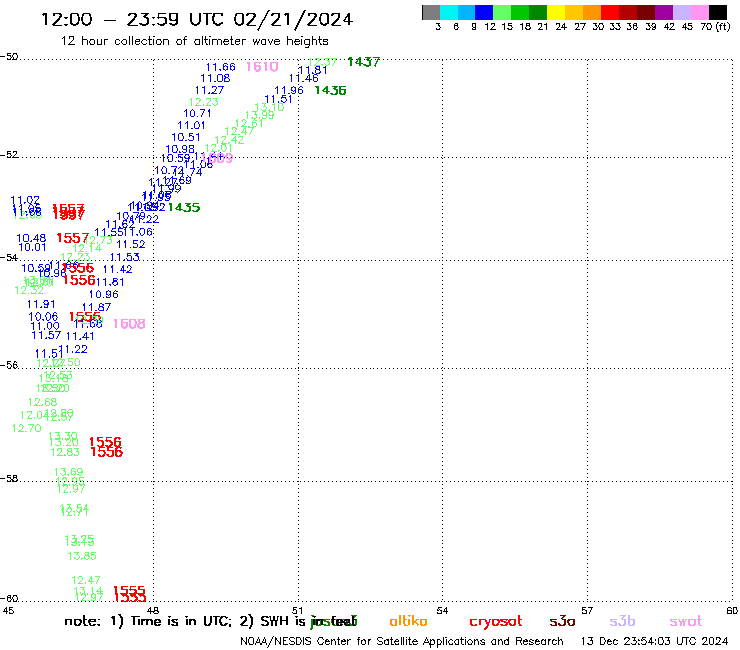
Task: Click the blue '10.51' wave height value
Action: pos(185,137)
